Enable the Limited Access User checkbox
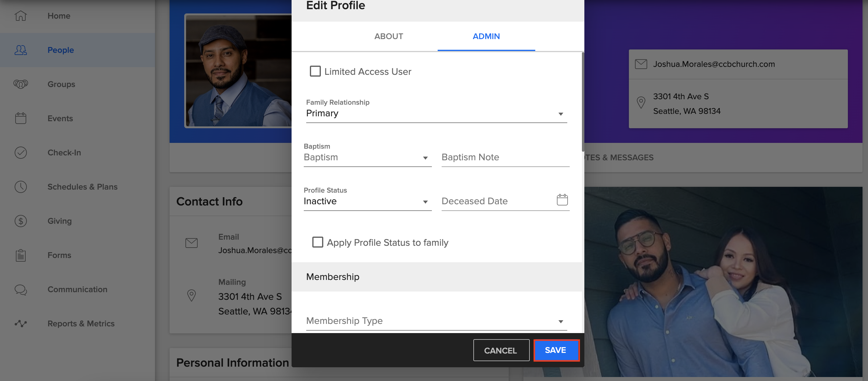 pyautogui.click(x=315, y=71)
